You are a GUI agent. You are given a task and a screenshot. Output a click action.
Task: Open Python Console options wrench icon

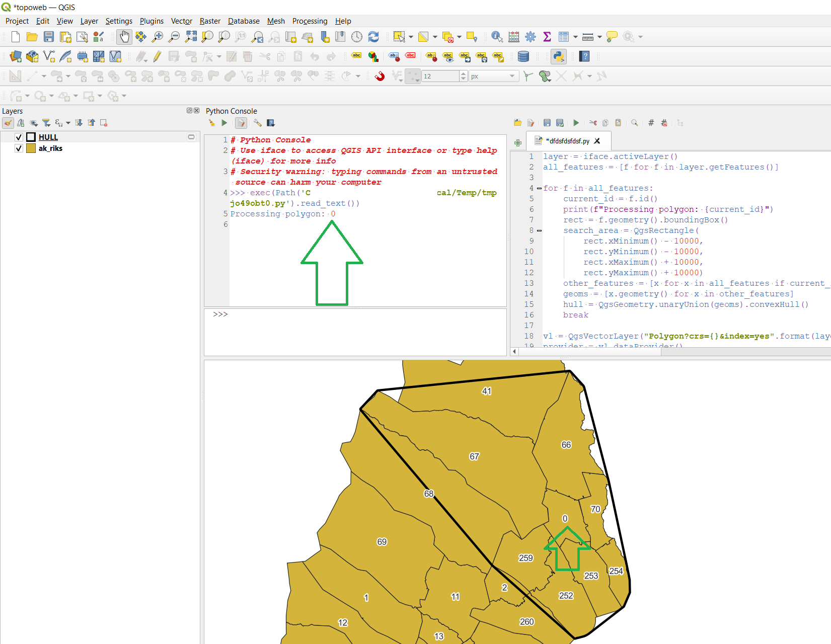[257, 123]
